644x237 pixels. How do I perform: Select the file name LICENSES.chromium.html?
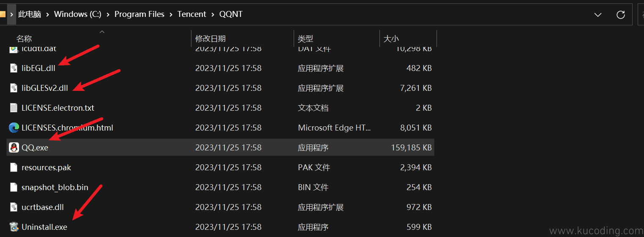tap(67, 128)
